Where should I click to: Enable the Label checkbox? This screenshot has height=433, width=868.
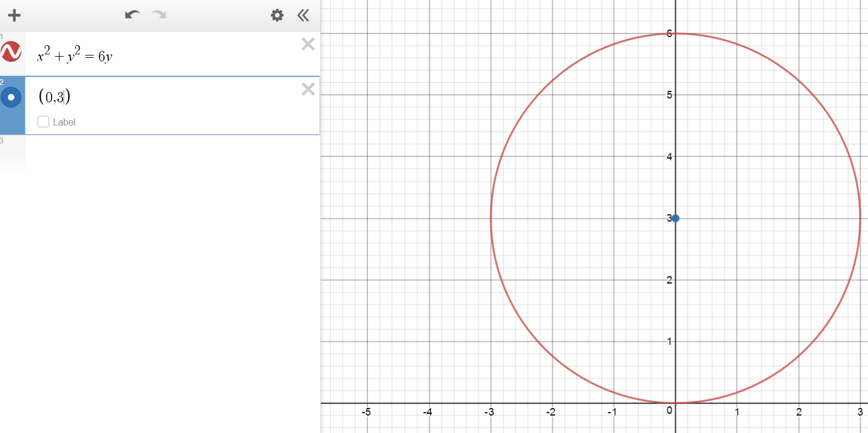point(43,122)
